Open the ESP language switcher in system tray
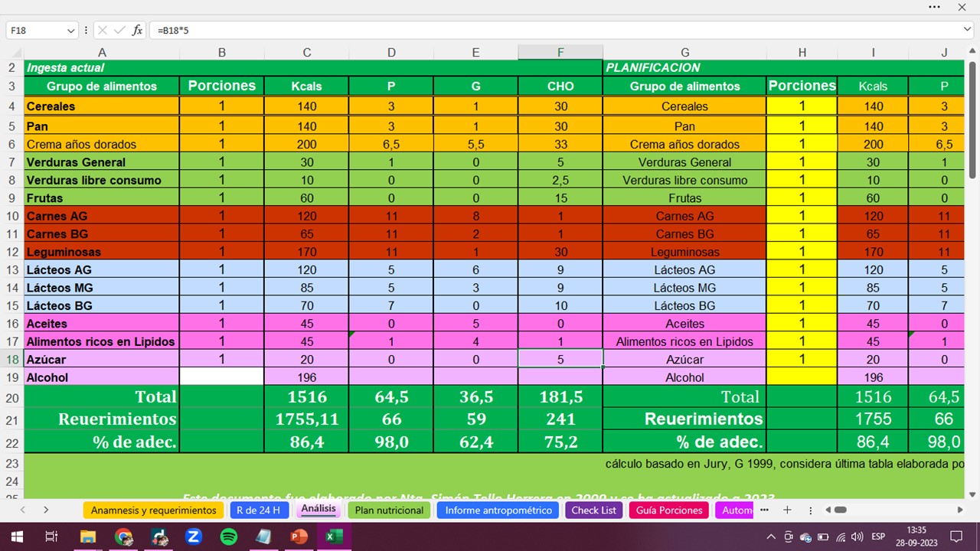Viewport: 980px width, 551px height. (877, 537)
